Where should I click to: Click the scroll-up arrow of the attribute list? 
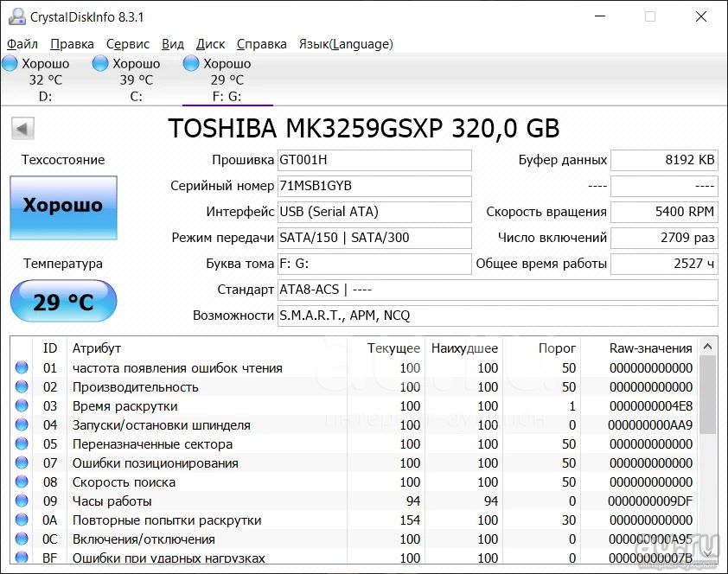[x=707, y=347]
